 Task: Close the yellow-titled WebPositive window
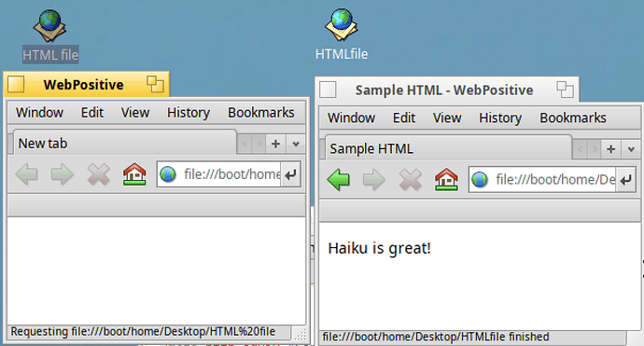[16, 84]
